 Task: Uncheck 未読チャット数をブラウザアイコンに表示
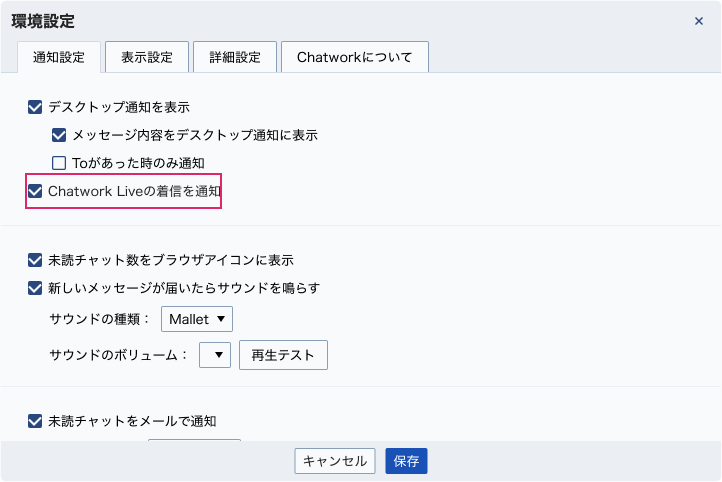(35, 260)
